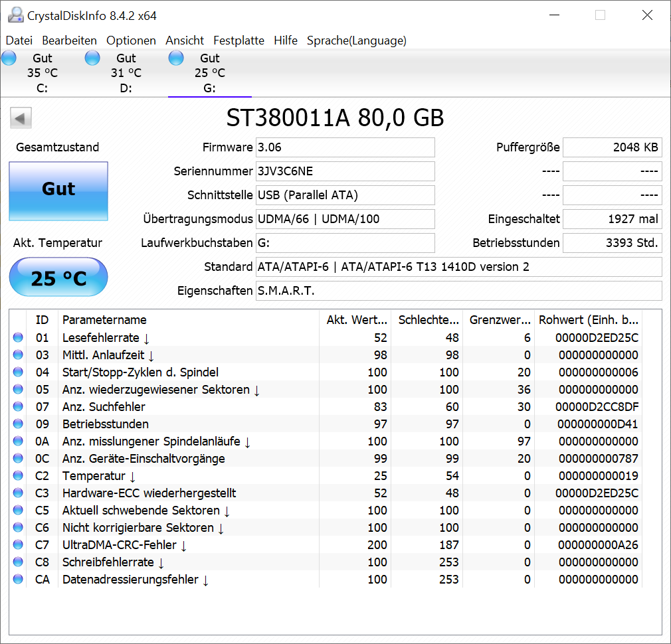671x644 pixels.
Task: Click the status dot for Start/Stopp-Zyklen row
Action: (18, 372)
